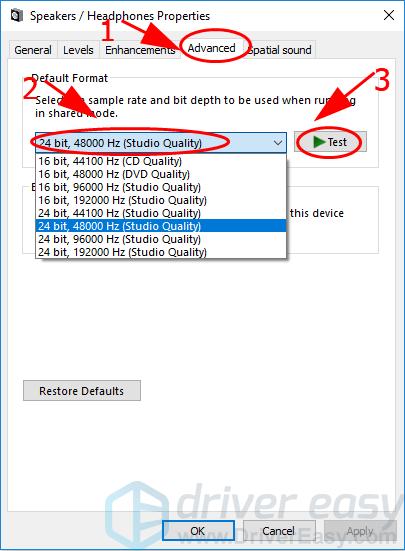Pick 16 bit, 96000 Hz (Studio Quality)
Viewport: 405px width, 551px height.
tap(161, 187)
